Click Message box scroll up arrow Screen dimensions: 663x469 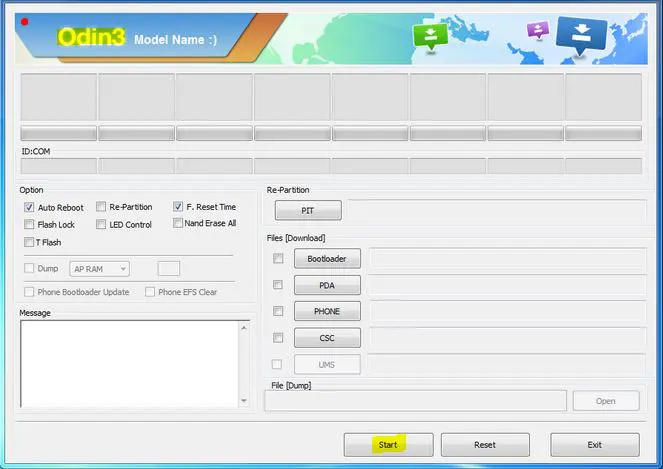pyautogui.click(x=244, y=328)
